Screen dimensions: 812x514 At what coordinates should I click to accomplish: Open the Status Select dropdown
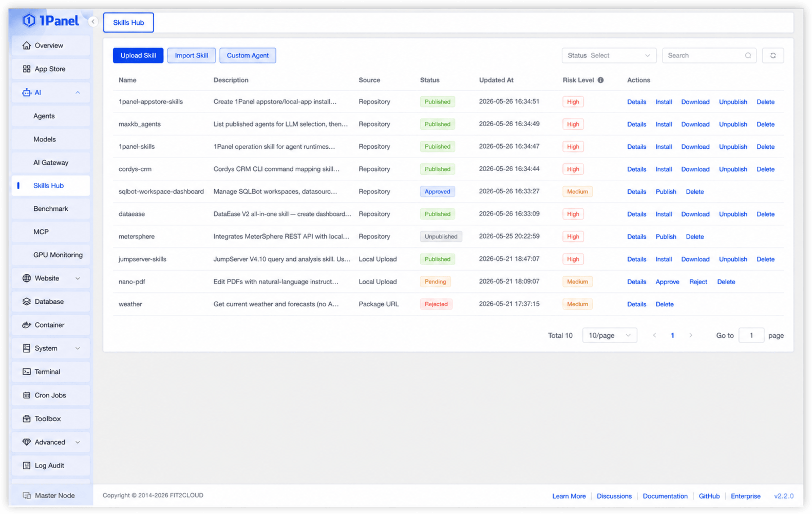pos(609,55)
